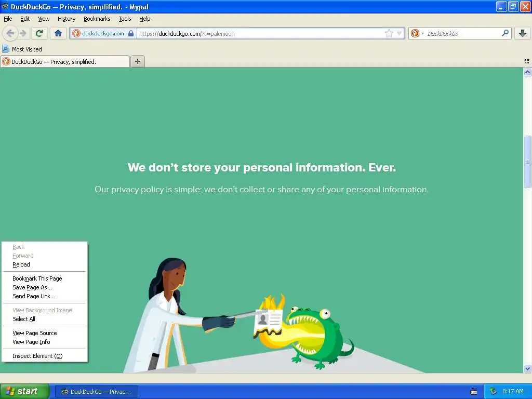Image resolution: width=532 pixels, height=399 pixels.
Task: Open the Tools menu
Action: (x=125, y=19)
